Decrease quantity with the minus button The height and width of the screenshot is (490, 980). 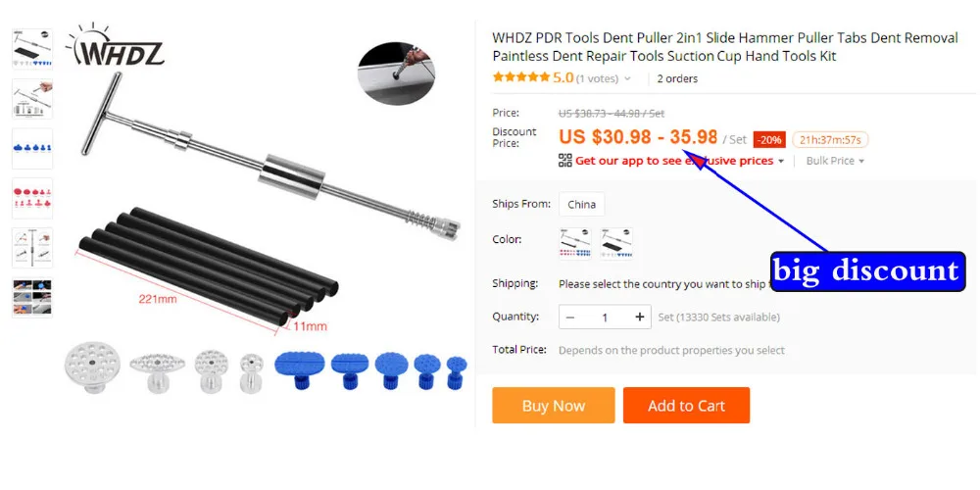click(570, 317)
